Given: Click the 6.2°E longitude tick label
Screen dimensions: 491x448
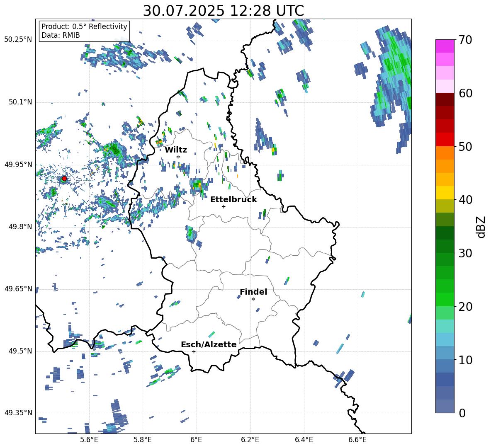Looking at the screenshot, I should 250,440.
